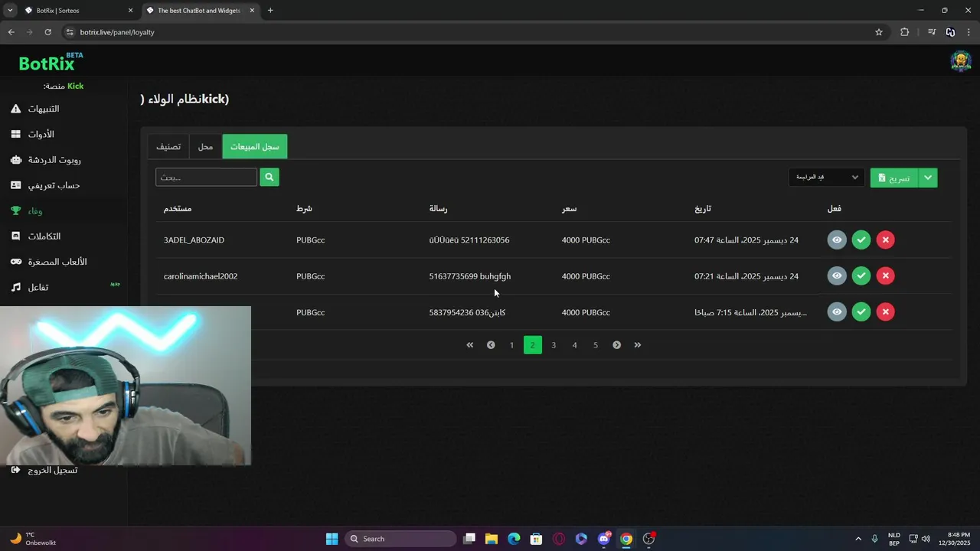The image size is (980, 551).
Task: Go to first page of sales log
Action: click(x=470, y=345)
